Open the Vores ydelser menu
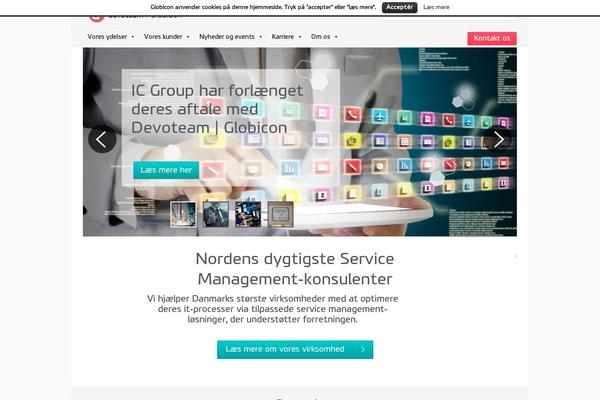600x400 pixels. (x=107, y=37)
